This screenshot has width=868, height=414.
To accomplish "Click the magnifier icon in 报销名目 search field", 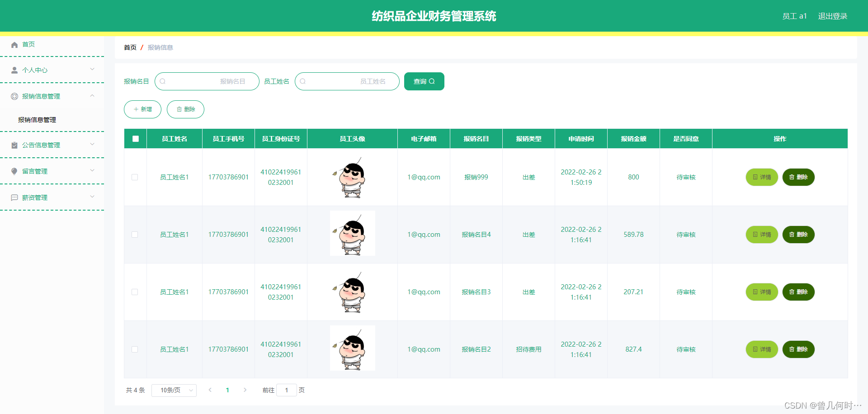I will 162,81.
